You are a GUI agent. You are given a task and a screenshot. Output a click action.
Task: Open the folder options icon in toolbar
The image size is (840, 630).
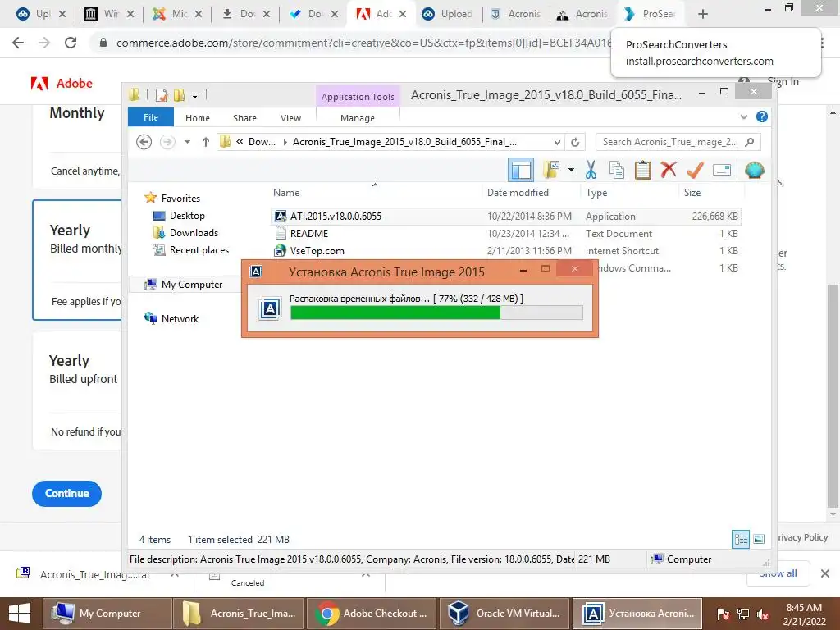(x=551, y=171)
